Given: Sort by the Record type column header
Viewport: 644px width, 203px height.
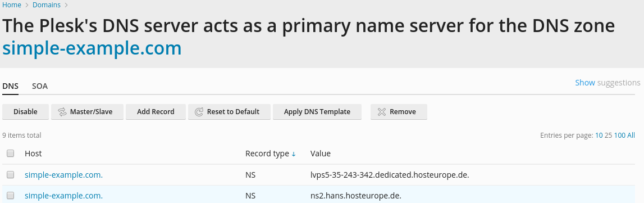Looking at the screenshot, I should coord(267,154).
